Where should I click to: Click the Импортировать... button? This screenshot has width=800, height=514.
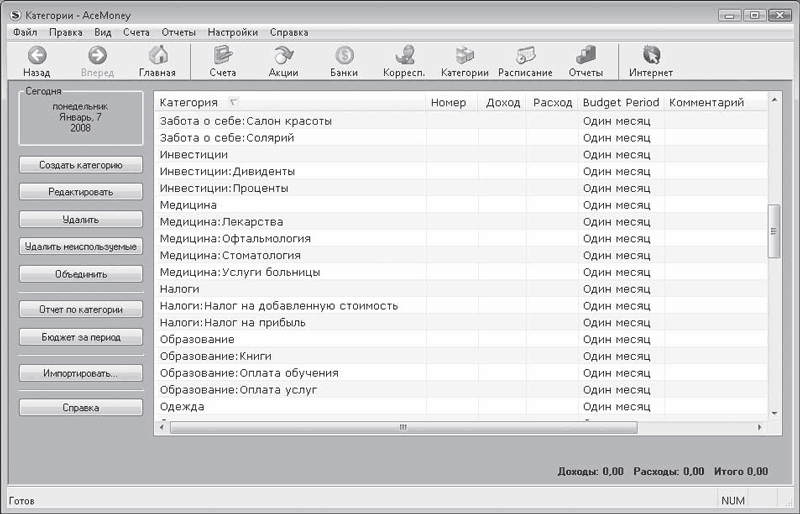point(81,373)
